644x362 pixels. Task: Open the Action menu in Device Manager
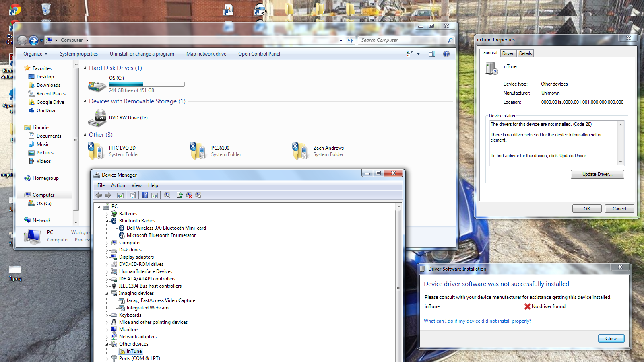click(118, 185)
